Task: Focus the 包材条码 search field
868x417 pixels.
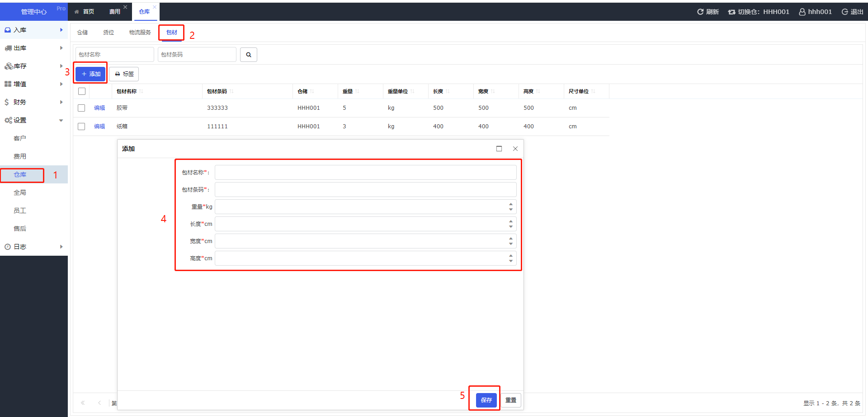Action: click(x=197, y=55)
